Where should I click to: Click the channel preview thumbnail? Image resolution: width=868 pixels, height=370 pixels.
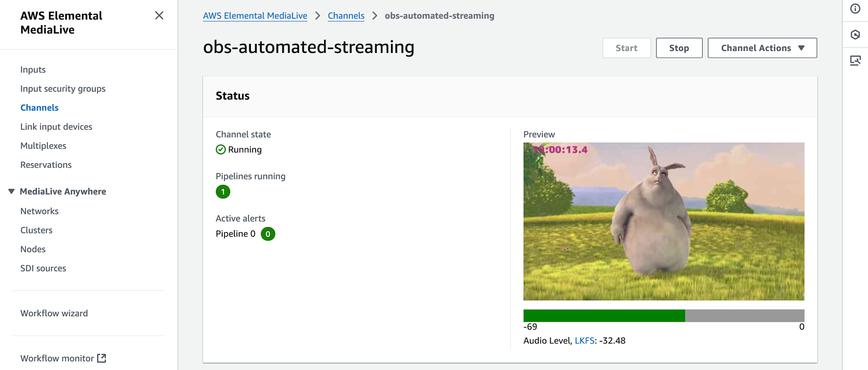664,221
